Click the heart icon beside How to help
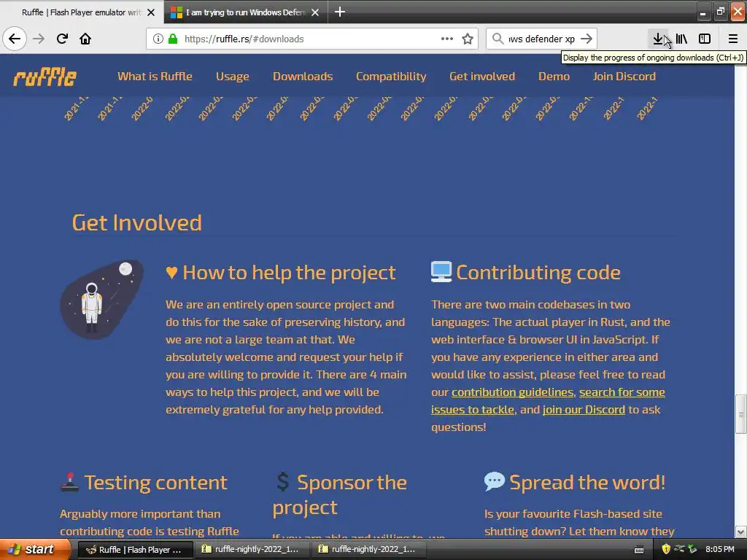747x560 pixels. tap(171, 273)
